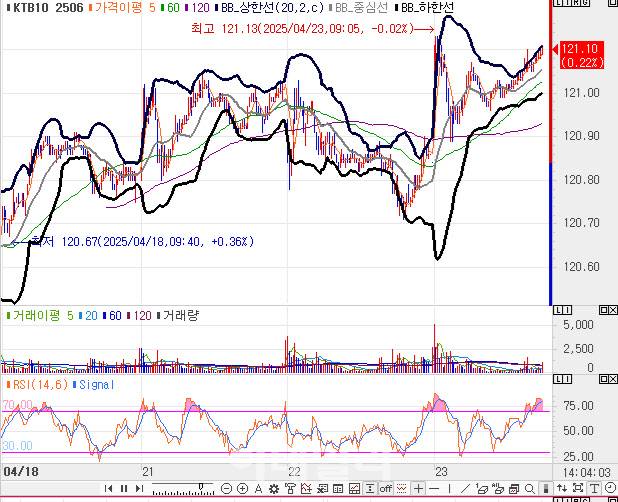The width and height of the screenshot is (618, 502).
Task: Toggle the 'off' button in toolbar
Action: [x=385, y=489]
